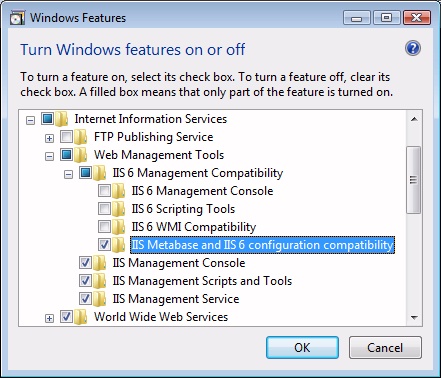The image size is (441, 378).
Task: Click the Cancel button
Action: point(385,347)
